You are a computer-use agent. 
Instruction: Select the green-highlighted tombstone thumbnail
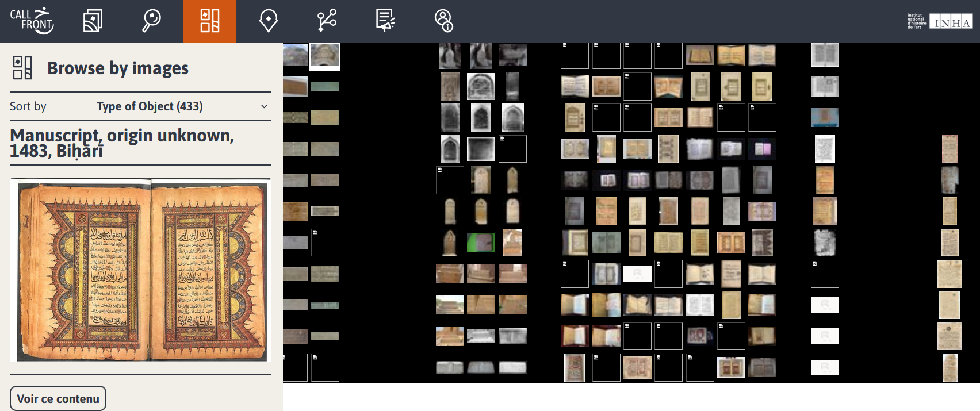[481, 243]
